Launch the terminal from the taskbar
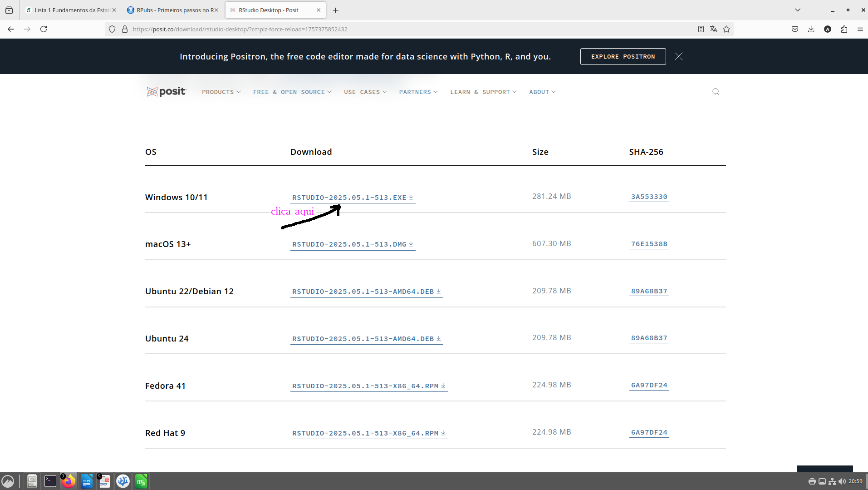 pyautogui.click(x=50, y=481)
